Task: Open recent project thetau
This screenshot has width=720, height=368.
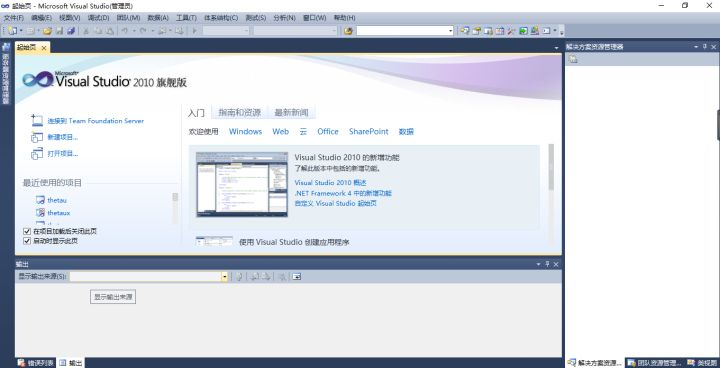Action: [57, 200]
